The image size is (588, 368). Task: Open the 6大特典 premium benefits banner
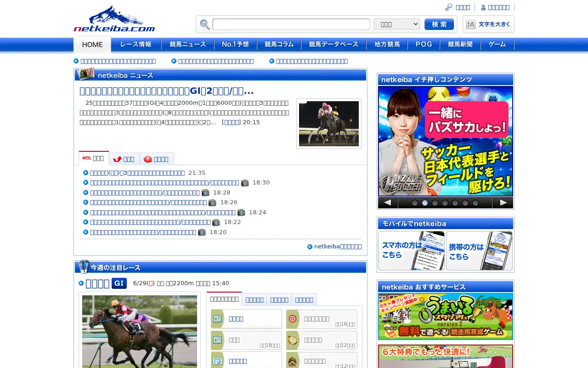[x=446, y=356]
